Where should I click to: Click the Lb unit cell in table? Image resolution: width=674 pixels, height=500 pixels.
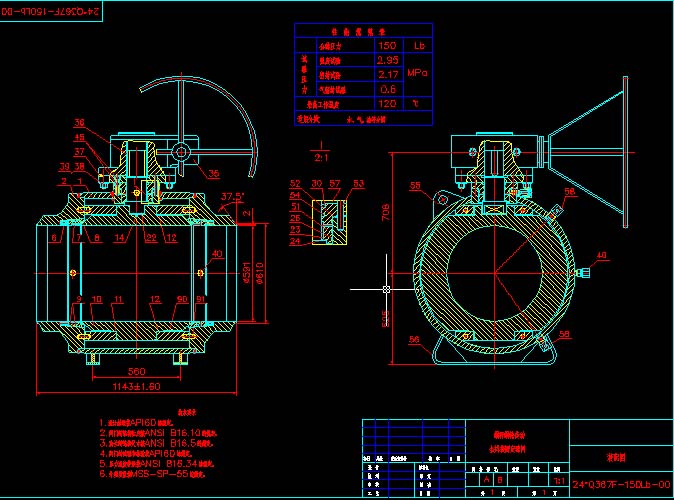(x=419, y=46)
